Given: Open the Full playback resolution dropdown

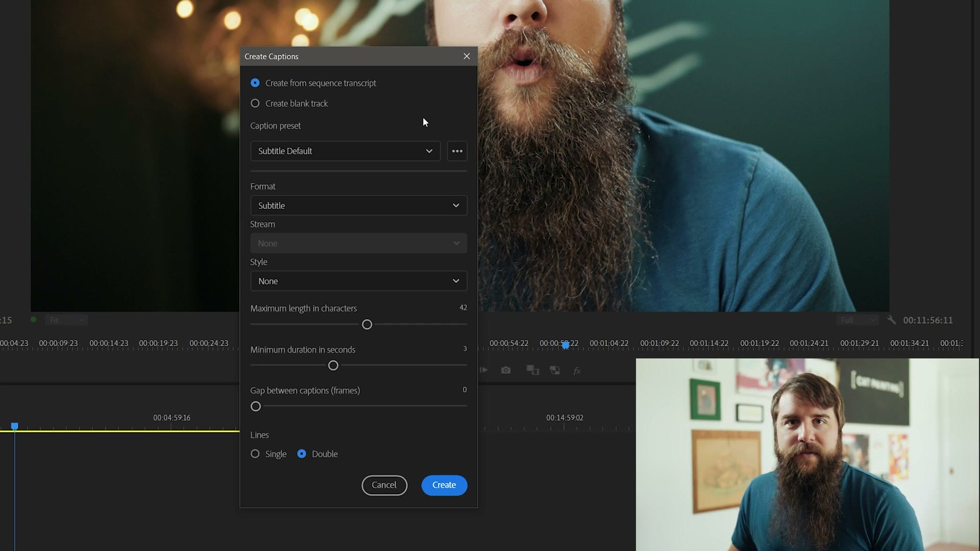Looking at the screenshot, I should point(858,320).
